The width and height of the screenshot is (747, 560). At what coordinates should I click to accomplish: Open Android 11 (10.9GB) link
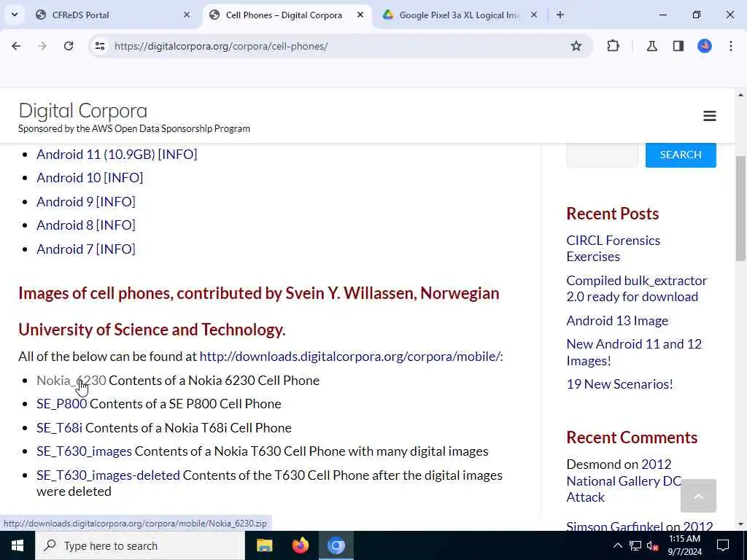(x=96, y=155)
